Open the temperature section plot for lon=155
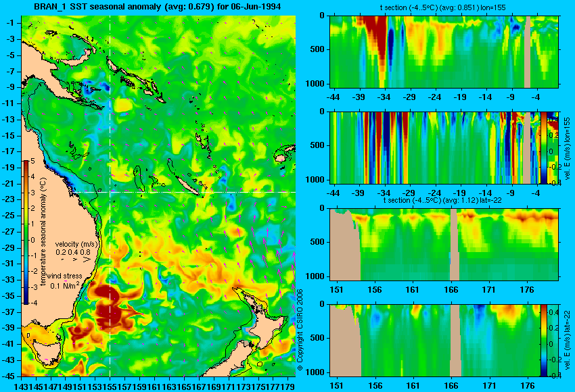Image resolution: width=575 pixels, height=392 pixels. [x=444, y=51]
